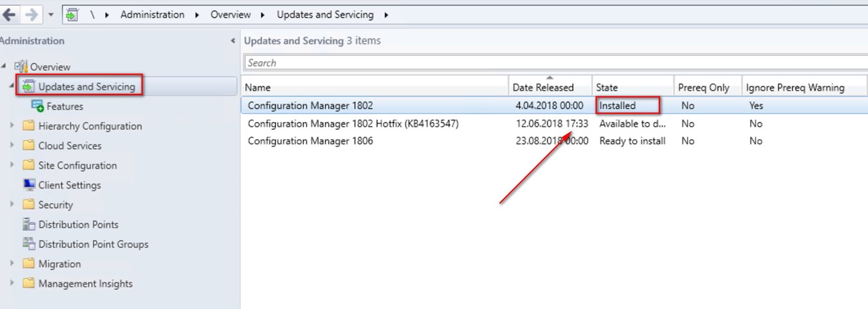The width and height of the screenshot is (868, 309).
Task: Collapse the Administration pane with the arrow
Action: pyautogui.click(x=233, y=41)
